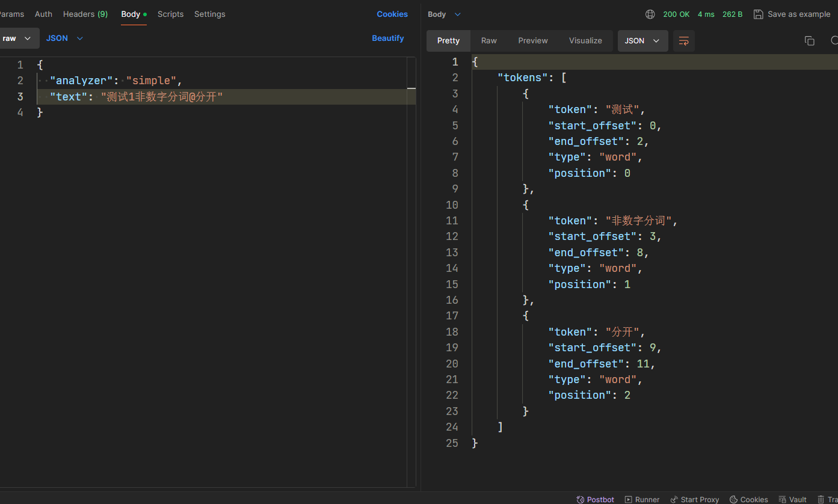Click the response token value "非数字分词"
838x504 pixels.
click(638, 221)
